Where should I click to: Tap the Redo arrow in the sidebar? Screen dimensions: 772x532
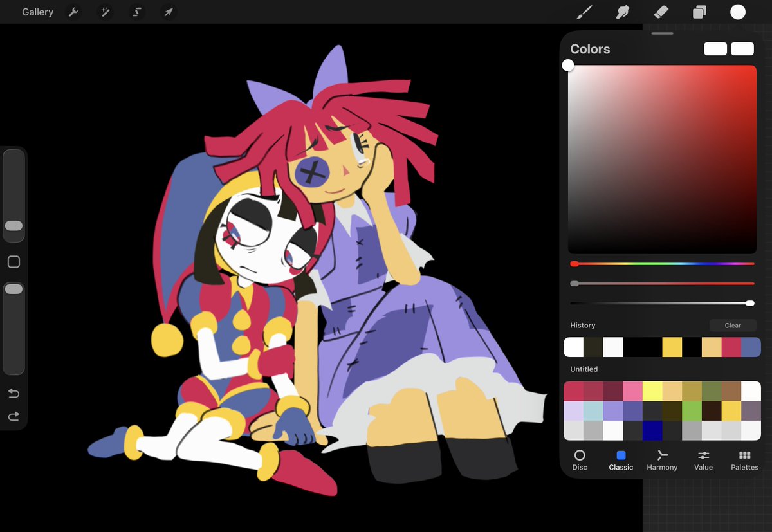coord(14,416)
